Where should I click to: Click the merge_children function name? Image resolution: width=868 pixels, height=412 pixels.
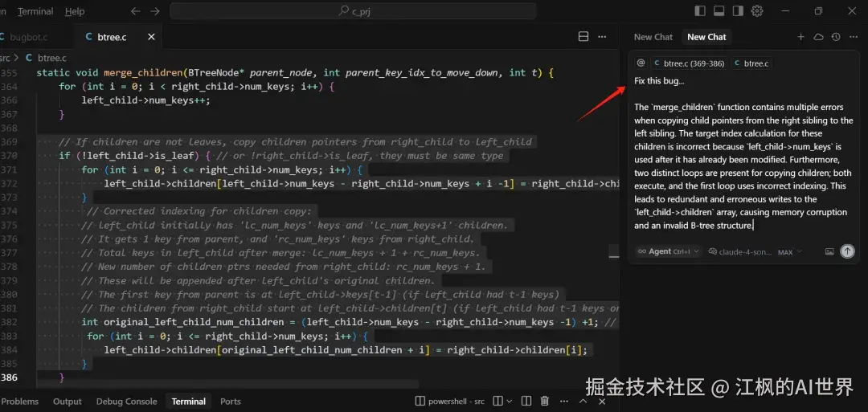point(145,73)
